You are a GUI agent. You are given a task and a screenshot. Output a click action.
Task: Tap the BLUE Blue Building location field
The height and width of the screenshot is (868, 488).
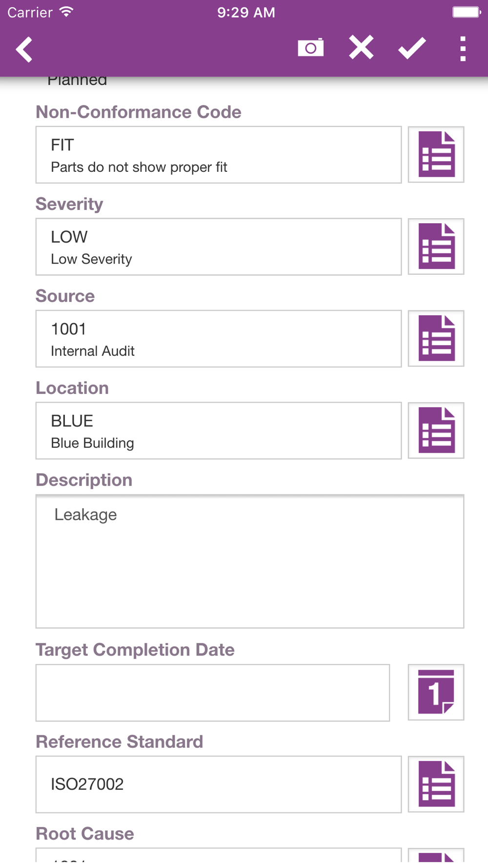coord(218,431)
